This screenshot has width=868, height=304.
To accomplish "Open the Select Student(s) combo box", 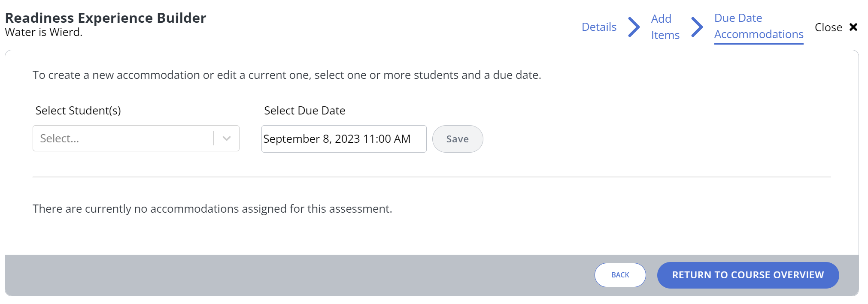I will point(122,138).
